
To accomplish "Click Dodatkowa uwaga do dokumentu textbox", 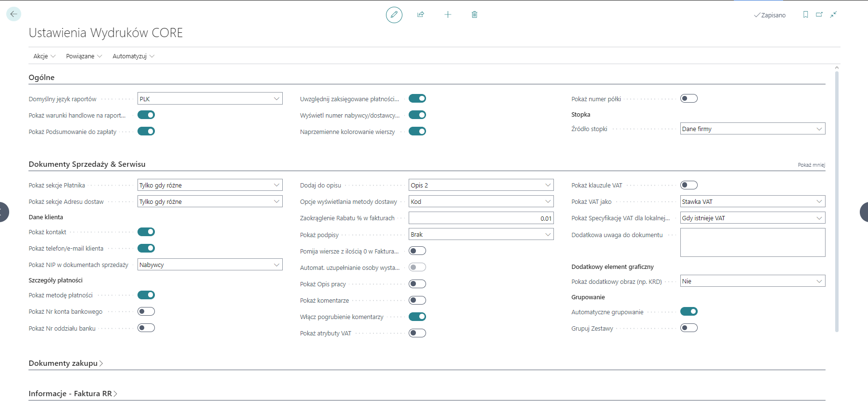I will pyautogui.click(x=753, y=242).
